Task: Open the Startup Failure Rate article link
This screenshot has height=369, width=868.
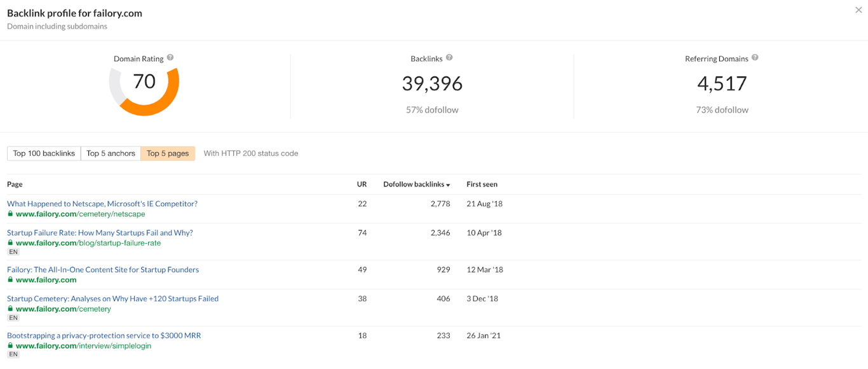Action: pos(100,233)
